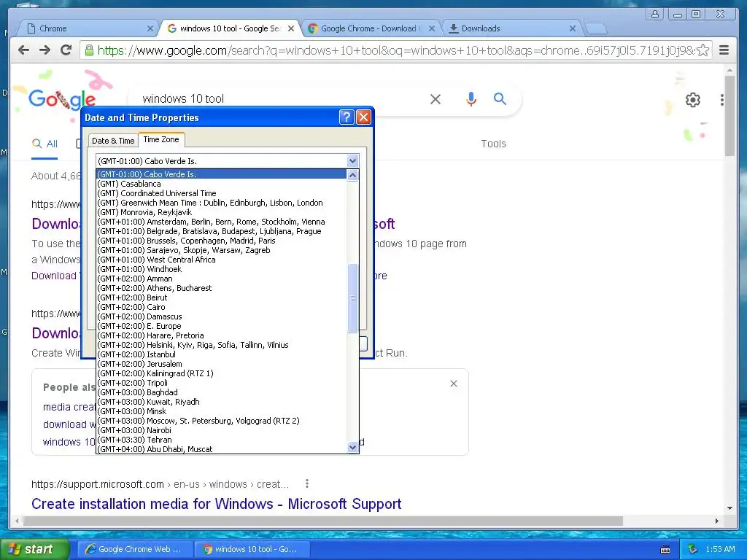Reload the Google search page

click(66, 50)
